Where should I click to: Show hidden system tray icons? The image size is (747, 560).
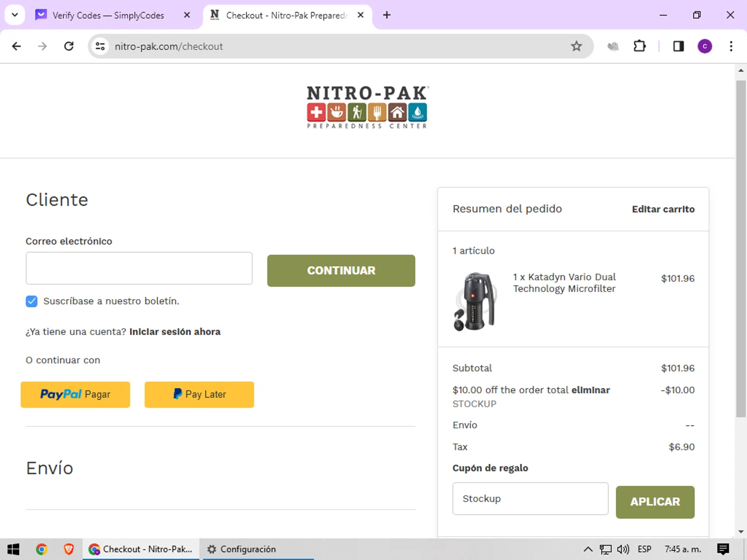click(x=588, y=549)
